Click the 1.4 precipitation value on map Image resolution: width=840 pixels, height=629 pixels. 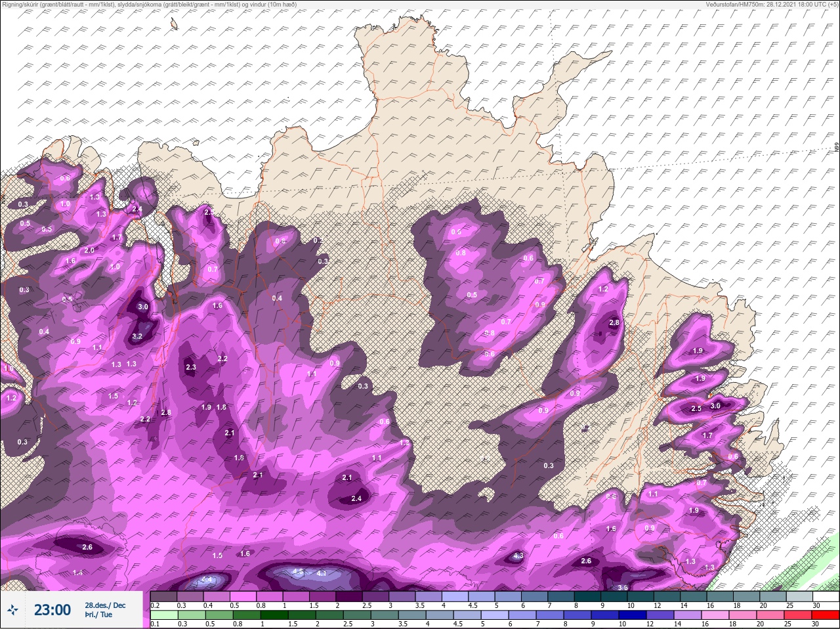(x=77, y=573)
